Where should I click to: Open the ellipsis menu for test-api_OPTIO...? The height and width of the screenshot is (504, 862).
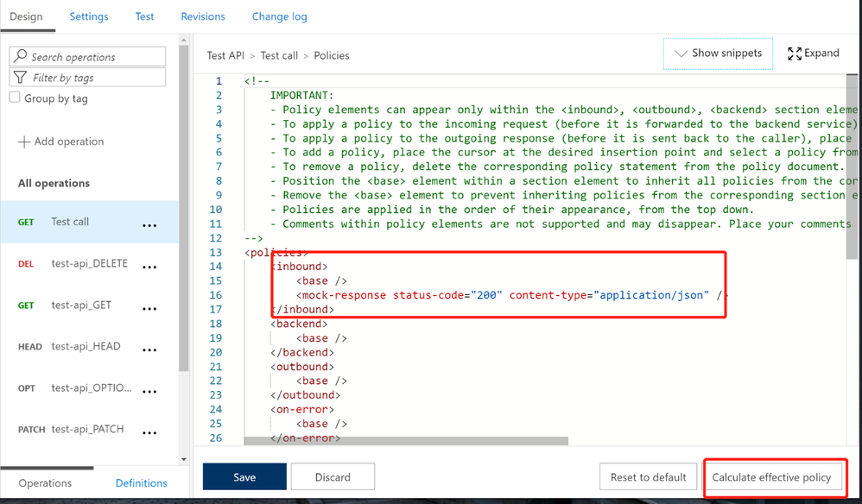click(x=149, y=392)
